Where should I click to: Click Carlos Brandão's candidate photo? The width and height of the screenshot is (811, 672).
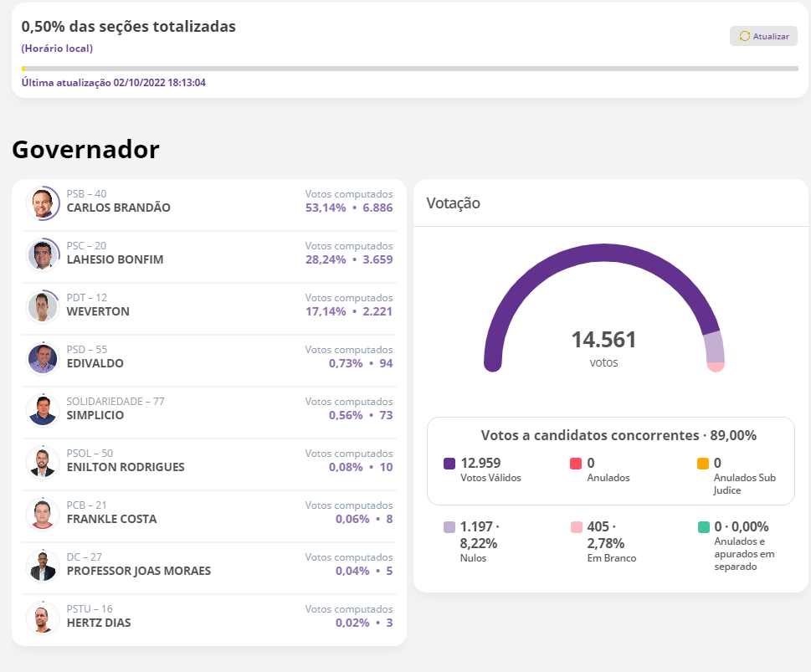(42, 203)
